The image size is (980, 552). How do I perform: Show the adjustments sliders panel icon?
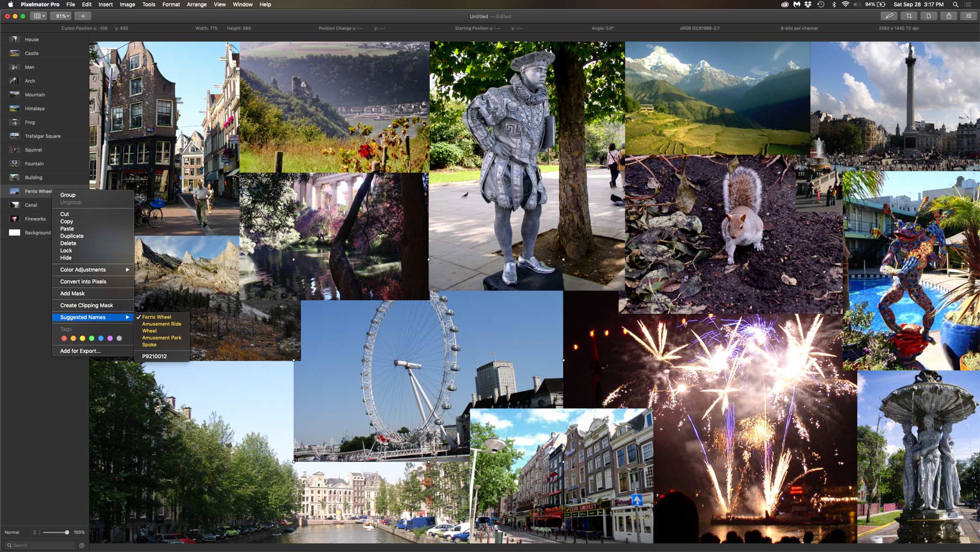tap(969, 16)
